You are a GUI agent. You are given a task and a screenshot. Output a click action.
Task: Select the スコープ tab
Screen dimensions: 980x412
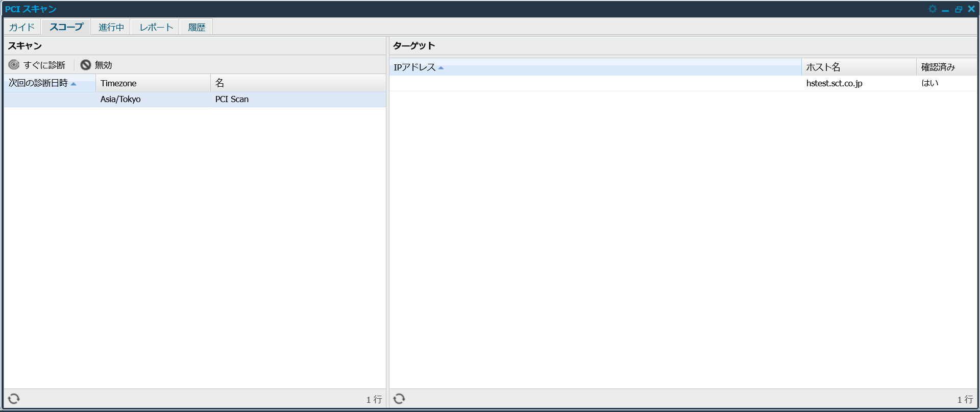tap(66, 27)
